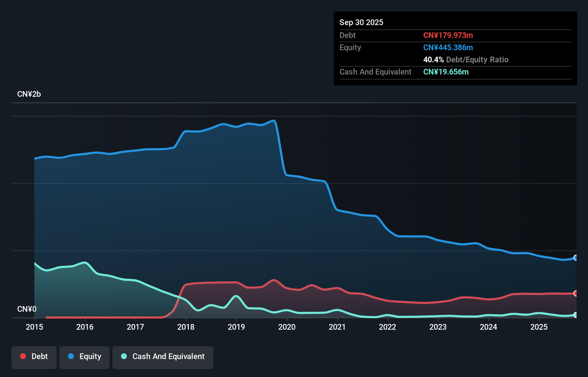Toggle the Equity series legend button
588x377 pixels.
85,357
